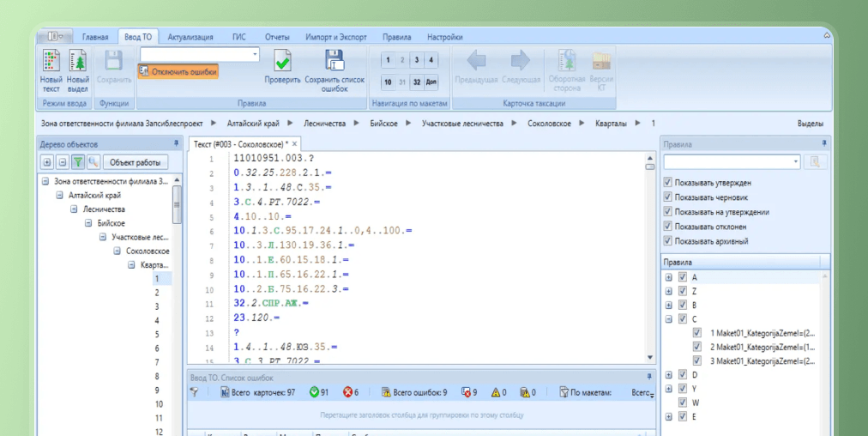This screenshot has height=436, width=868.
Task: Click the expand-all plus icon in object tree toolbar
Action: tap(47, 162)
